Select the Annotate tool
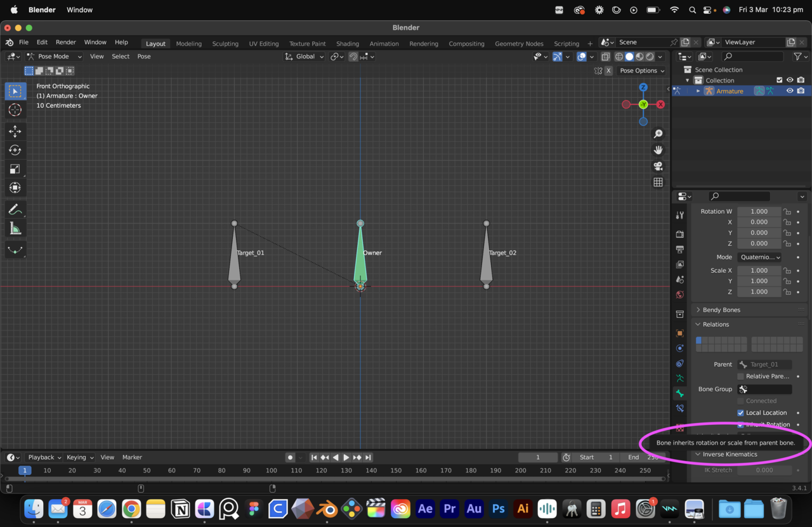 point(15,209)
